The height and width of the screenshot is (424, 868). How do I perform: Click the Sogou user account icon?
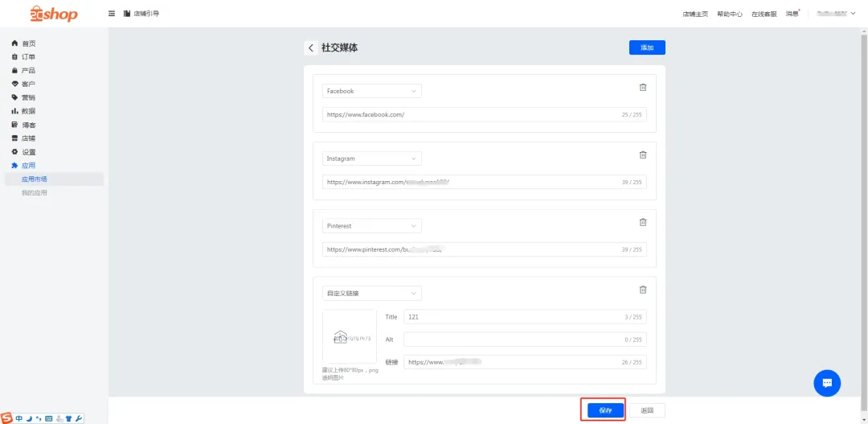59,419
